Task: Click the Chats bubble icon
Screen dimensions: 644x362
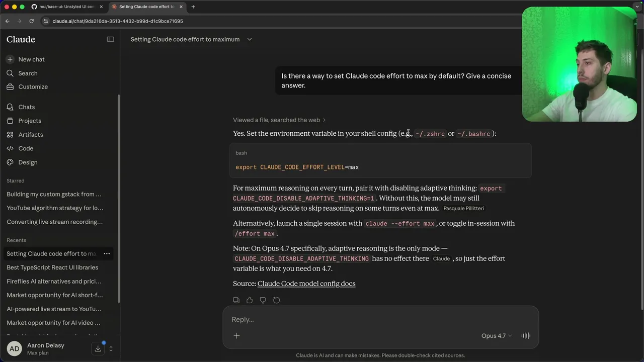Action: (10, 107)
